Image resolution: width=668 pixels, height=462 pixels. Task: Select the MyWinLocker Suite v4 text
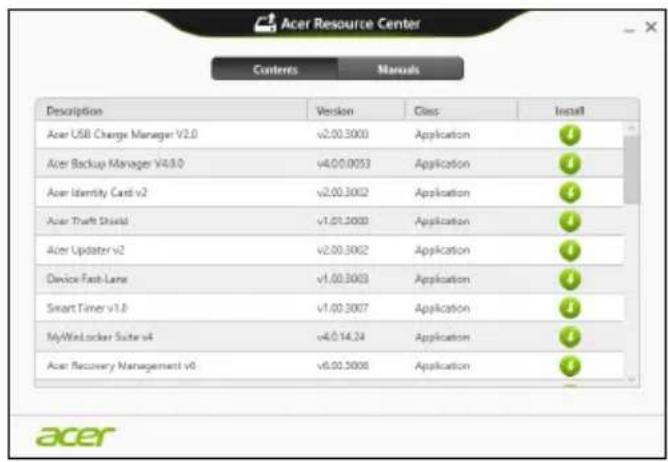[100, 337]
